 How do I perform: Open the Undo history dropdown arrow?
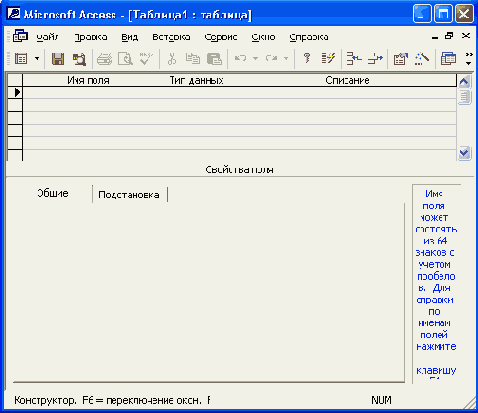(x=255, y=59)
